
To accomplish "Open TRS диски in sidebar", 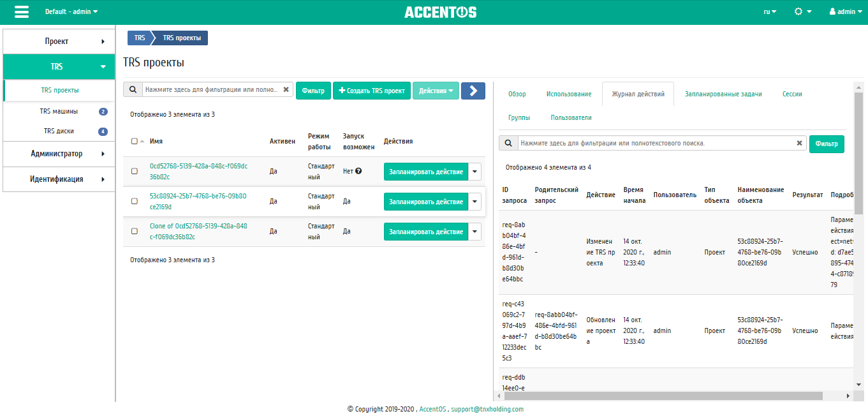I will pyautogui.click(x=59, y=131).
